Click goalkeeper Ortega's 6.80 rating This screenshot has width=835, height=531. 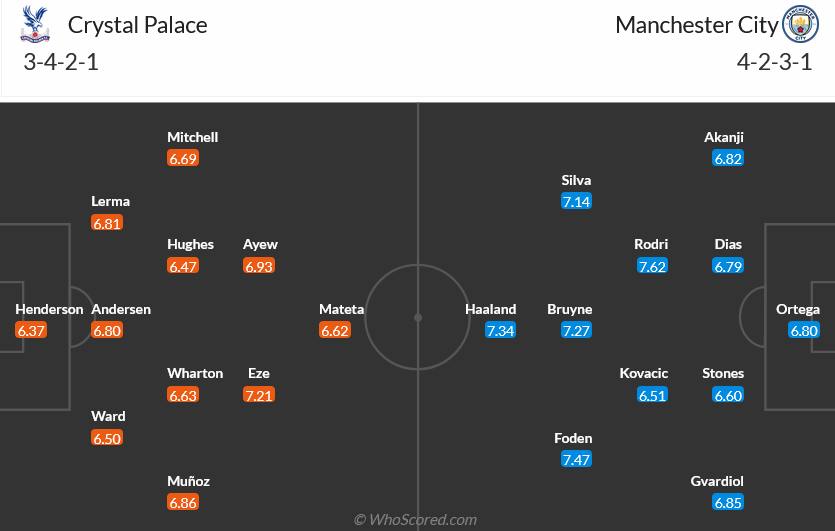tap(804, 330)
